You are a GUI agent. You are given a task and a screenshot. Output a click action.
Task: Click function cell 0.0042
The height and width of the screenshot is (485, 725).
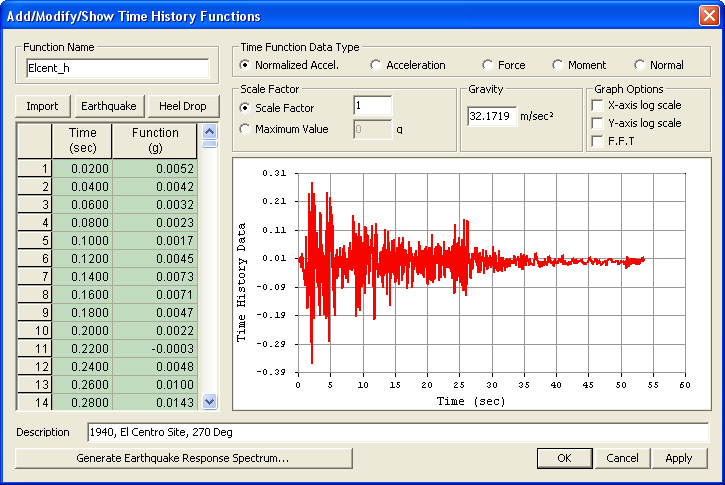(x=155, y=186)
